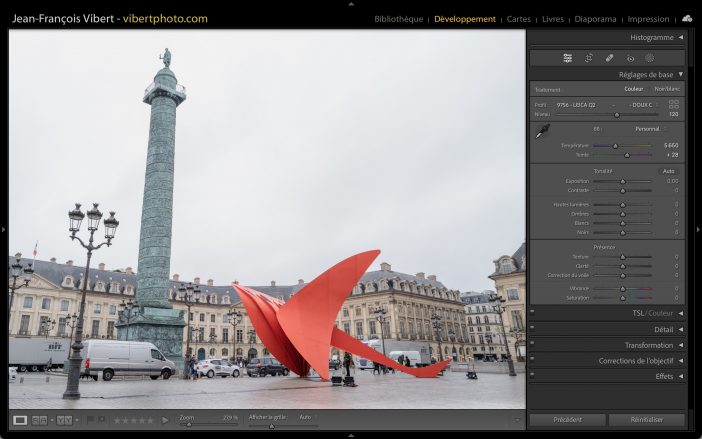
Task: Choose the Red Eye correction tool
Action: coord(630,58)
